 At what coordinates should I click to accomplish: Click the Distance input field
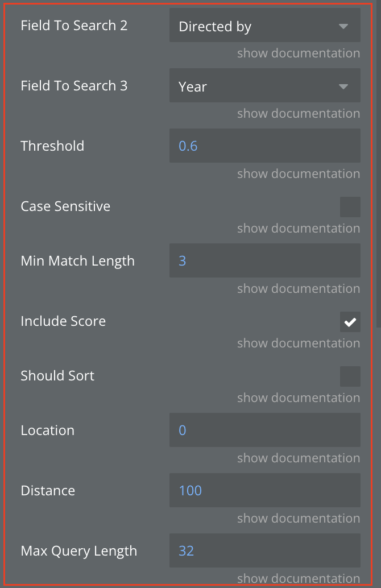pos(264,491)
